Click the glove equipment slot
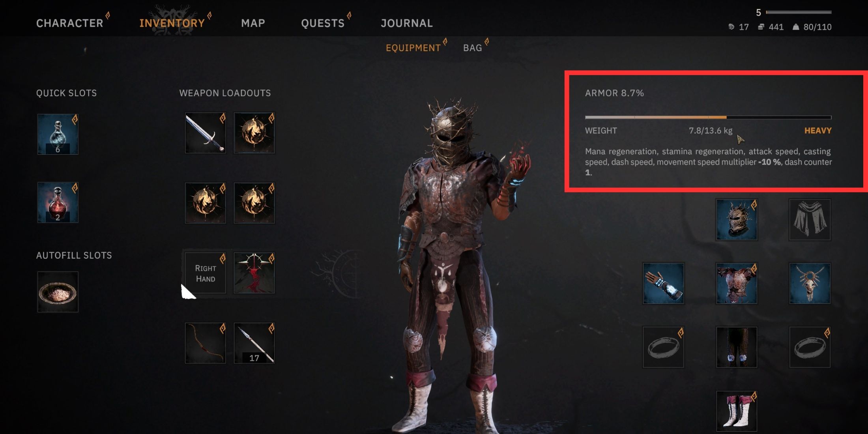The image size is (868, 434). (x=663, y=283)
